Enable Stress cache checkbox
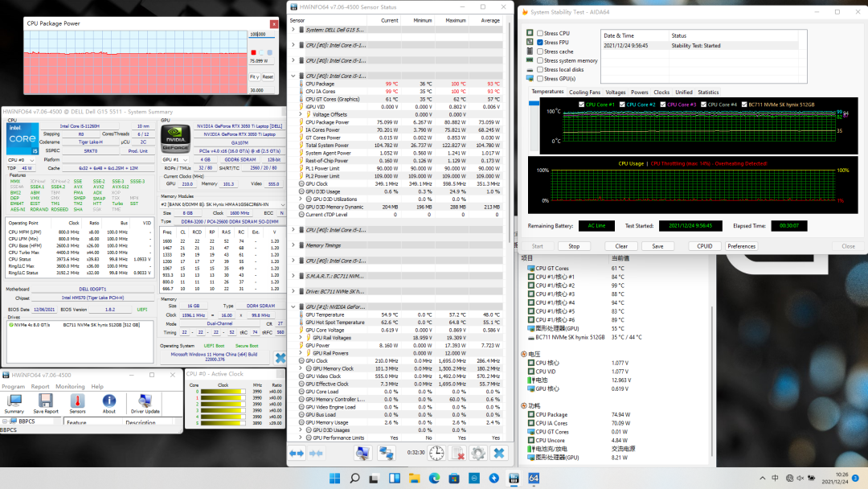 pyautogui.click(x=540, y=51)
